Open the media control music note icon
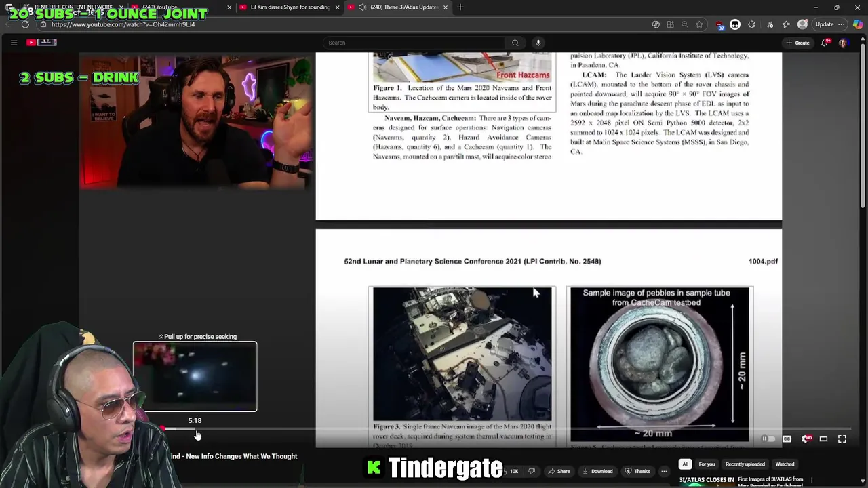The image size is (868, 488). pos(770,24)
